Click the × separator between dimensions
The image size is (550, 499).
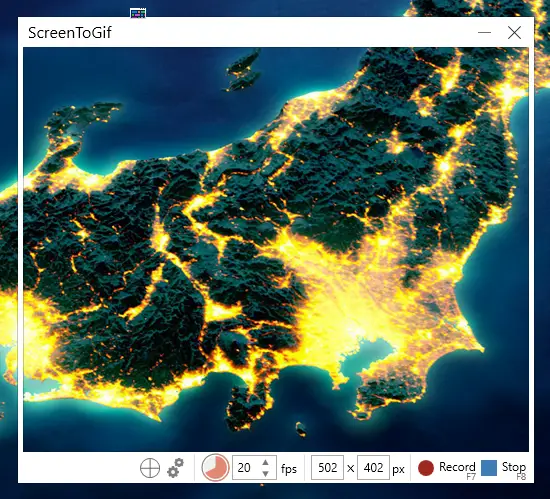click(350, 468)
